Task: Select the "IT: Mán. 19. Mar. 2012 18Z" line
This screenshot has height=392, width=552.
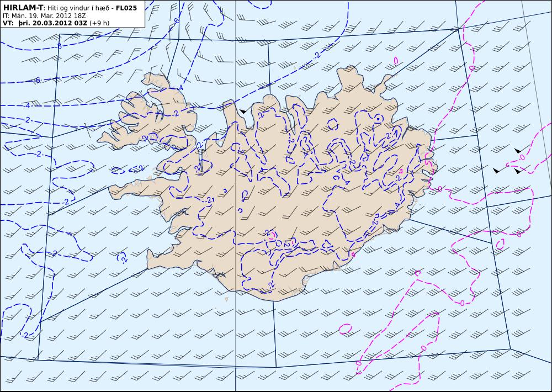Action: (44, 16)
